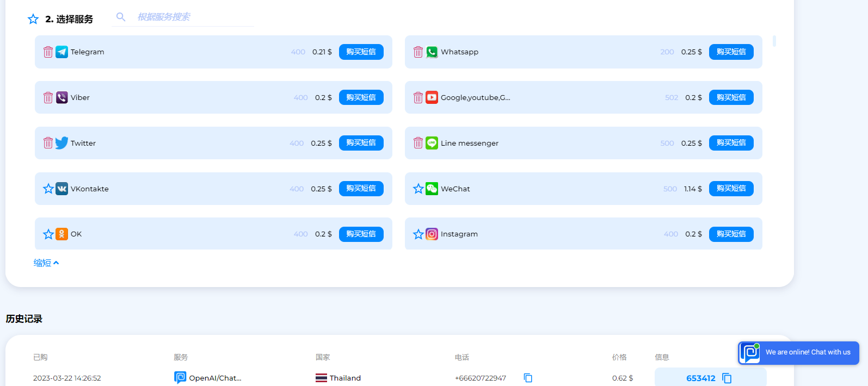
Task: Mark OK service as favorite
Action: [x=48, y=234]
